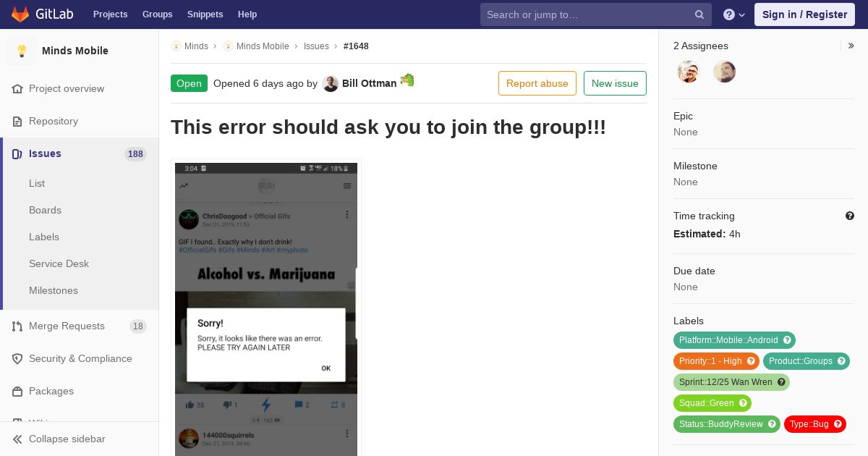The width and height of the screenshot is (868, 456).
Task: Open the second assignee avatar
Action: point(725,72)
